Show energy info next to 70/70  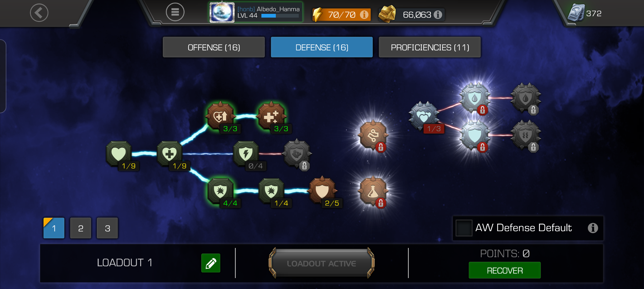tap(364, 14)
